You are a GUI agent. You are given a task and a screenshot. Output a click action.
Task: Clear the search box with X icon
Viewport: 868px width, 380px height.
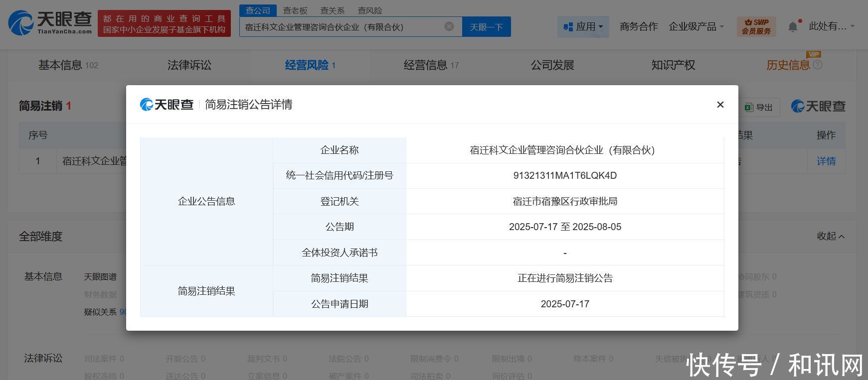pyautogui.click(x=449, y=26)
